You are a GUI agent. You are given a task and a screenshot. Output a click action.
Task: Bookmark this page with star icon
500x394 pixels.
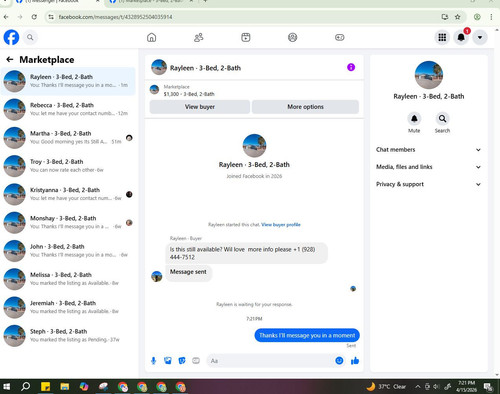pyautogui.click(x=458, y=17)
